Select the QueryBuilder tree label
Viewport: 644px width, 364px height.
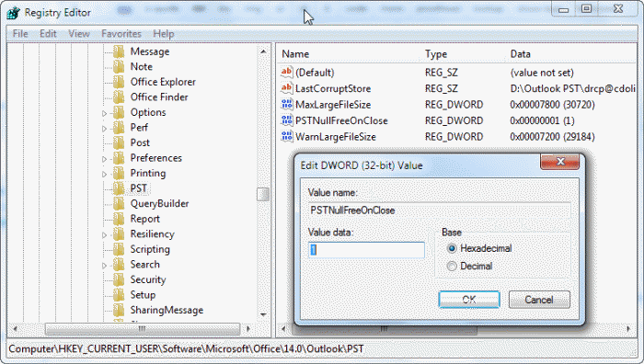[x=159, y=203]
